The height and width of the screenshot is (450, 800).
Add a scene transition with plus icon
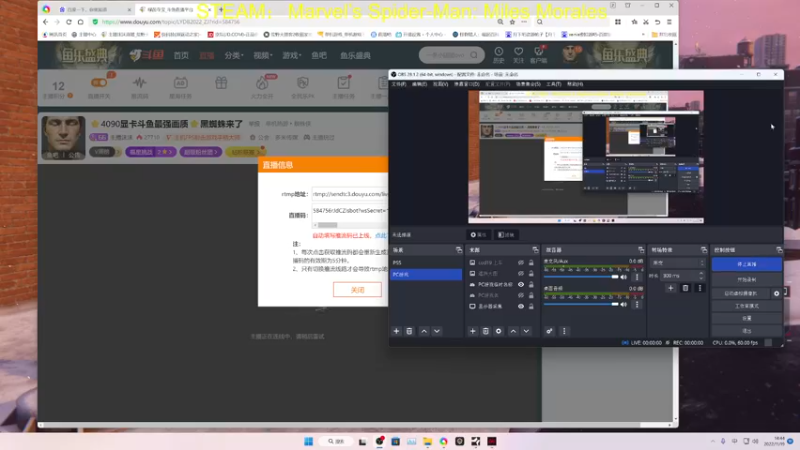coord(671,288)
